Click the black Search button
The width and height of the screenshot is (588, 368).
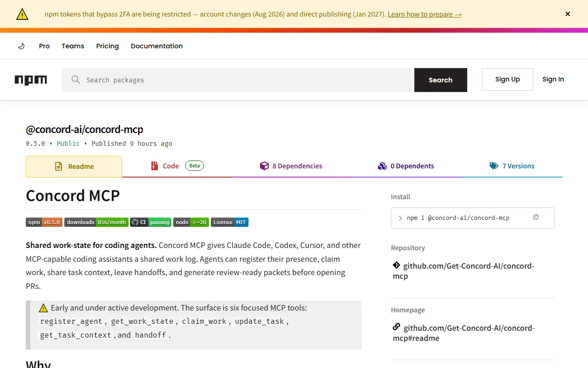coord(441,80)
